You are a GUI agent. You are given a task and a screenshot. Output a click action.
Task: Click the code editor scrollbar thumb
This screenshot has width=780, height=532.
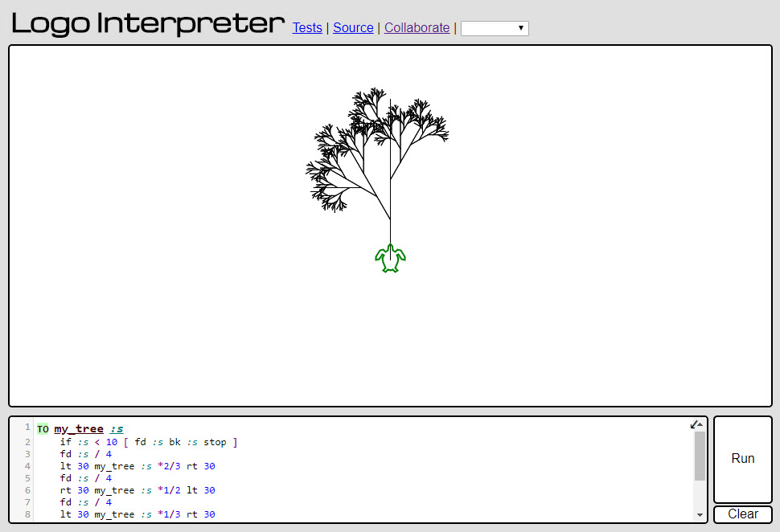tap(700, 456)
